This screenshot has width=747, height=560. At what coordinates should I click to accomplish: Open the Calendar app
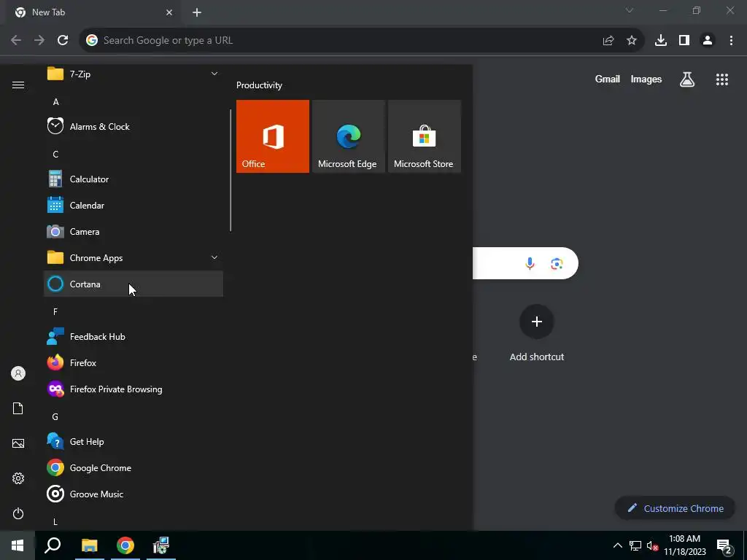[x=133, y=205]
